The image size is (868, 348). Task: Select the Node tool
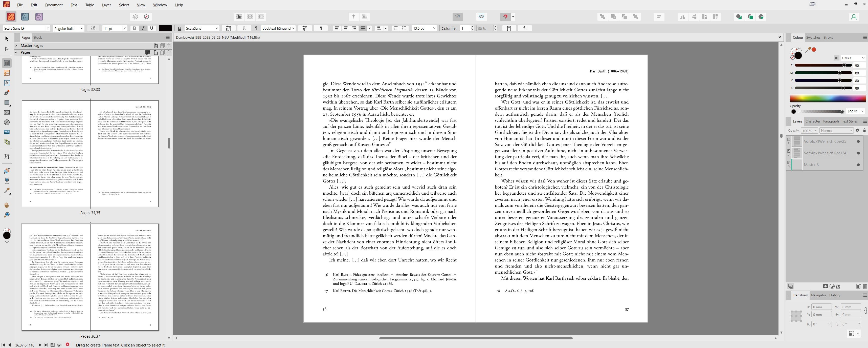(x=7, y=49)
